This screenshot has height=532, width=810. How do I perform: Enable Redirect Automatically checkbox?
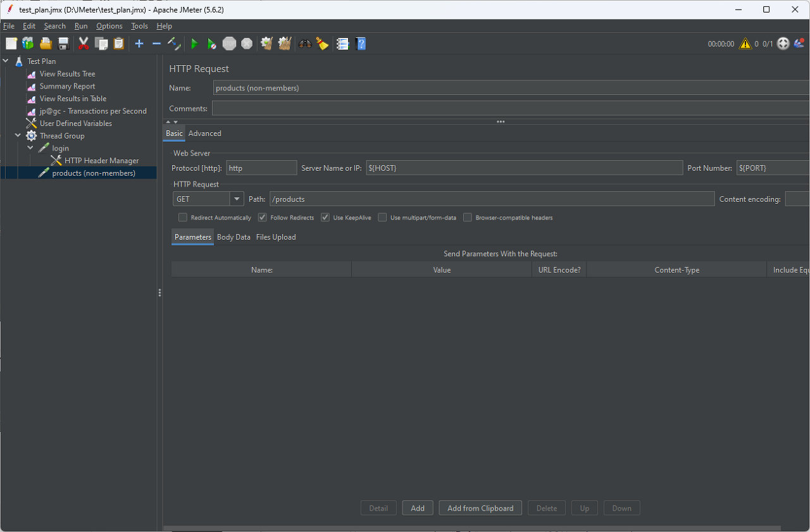[x=183, y=218]
